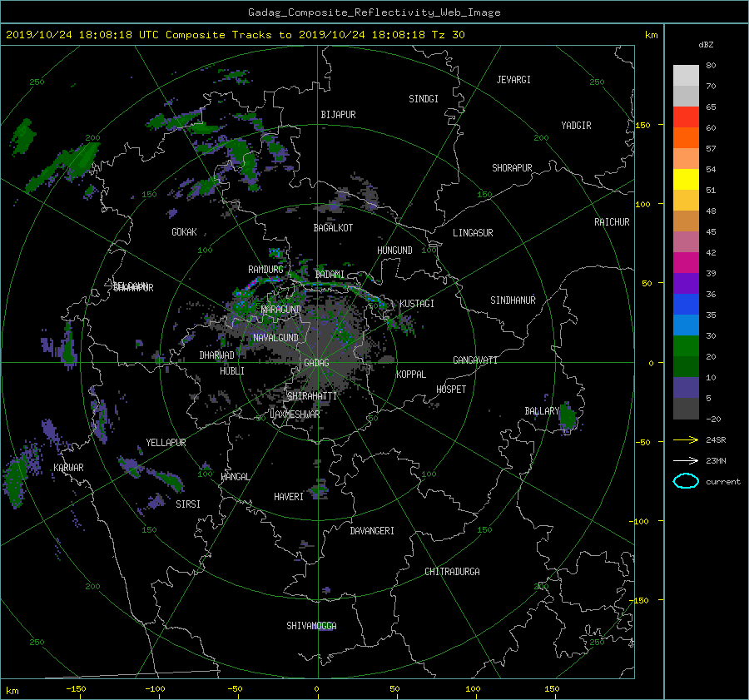The height and width of the screenshot is (700, 749).
Task: Select the blue 36 dBZ color swatch
Action: point(686,304)
